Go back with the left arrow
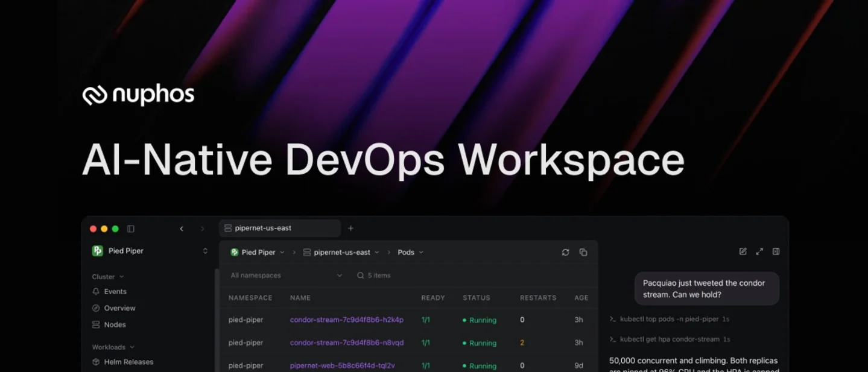This screenshot has width=868, height=372. (182, 229)
